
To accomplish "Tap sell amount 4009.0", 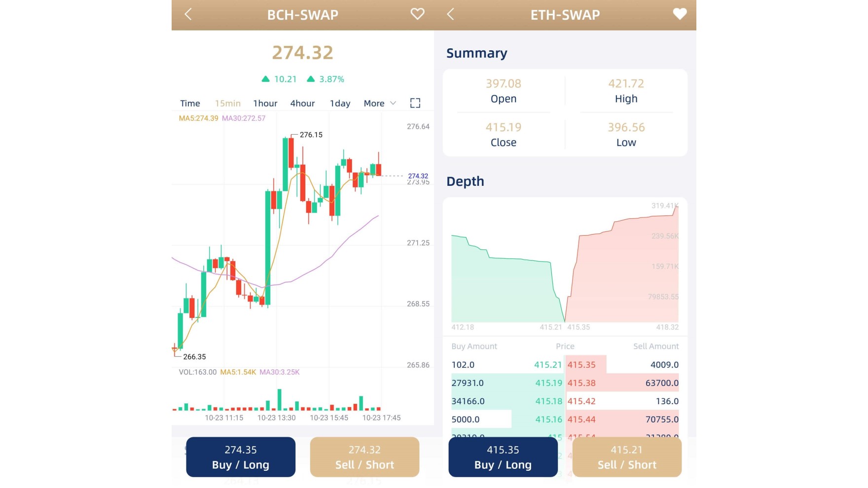I will click(x=664, y=365).
